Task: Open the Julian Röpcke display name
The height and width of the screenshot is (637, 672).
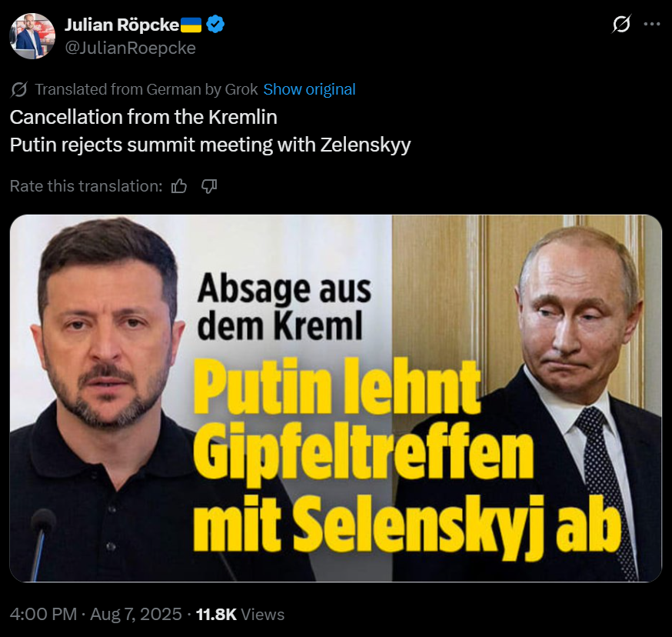Action: coord(121,25)
